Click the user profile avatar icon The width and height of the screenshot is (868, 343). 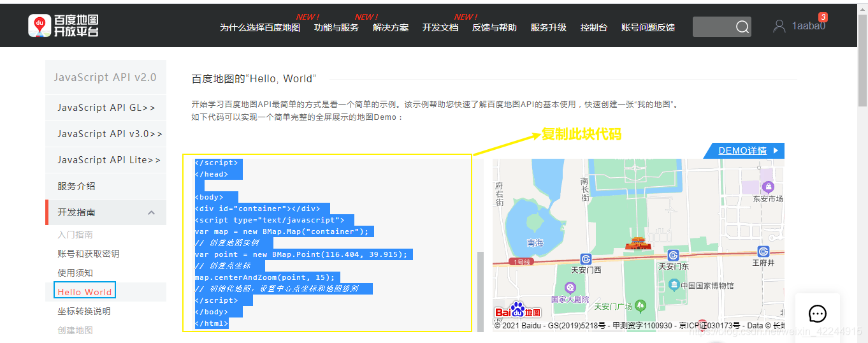coord(779,26)
